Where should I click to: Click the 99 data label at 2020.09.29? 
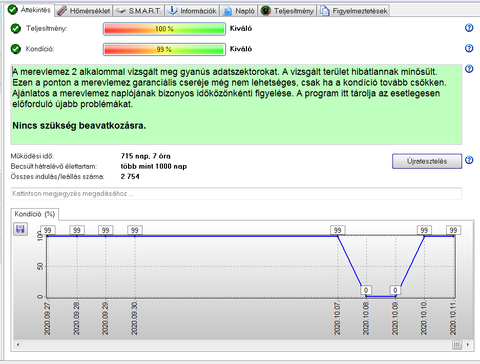(x=106, y=230)
